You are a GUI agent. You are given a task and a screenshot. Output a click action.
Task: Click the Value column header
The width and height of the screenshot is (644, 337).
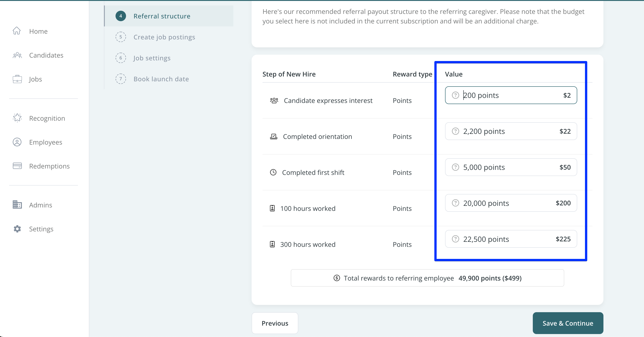[453, 74]
